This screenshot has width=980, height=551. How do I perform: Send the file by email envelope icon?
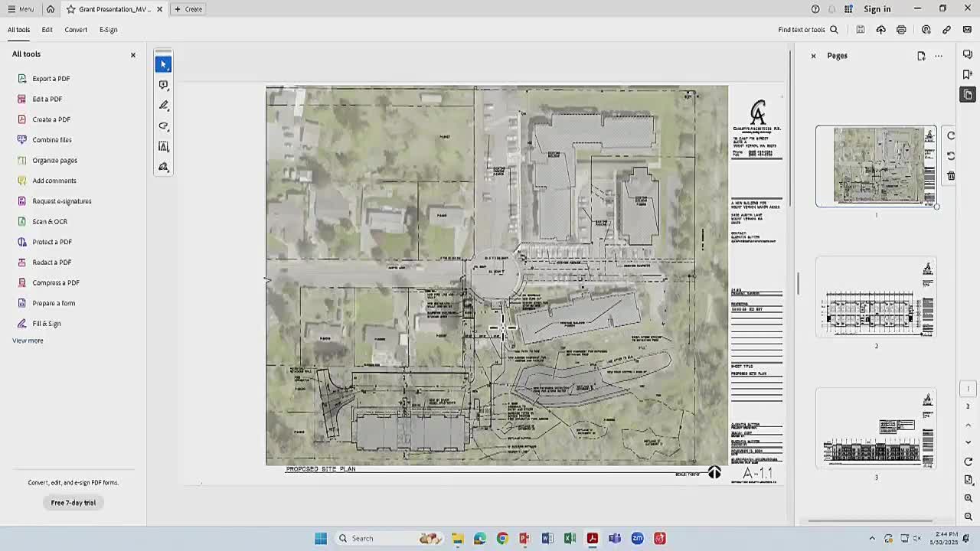pyautogui.click(x=967, y=30)
